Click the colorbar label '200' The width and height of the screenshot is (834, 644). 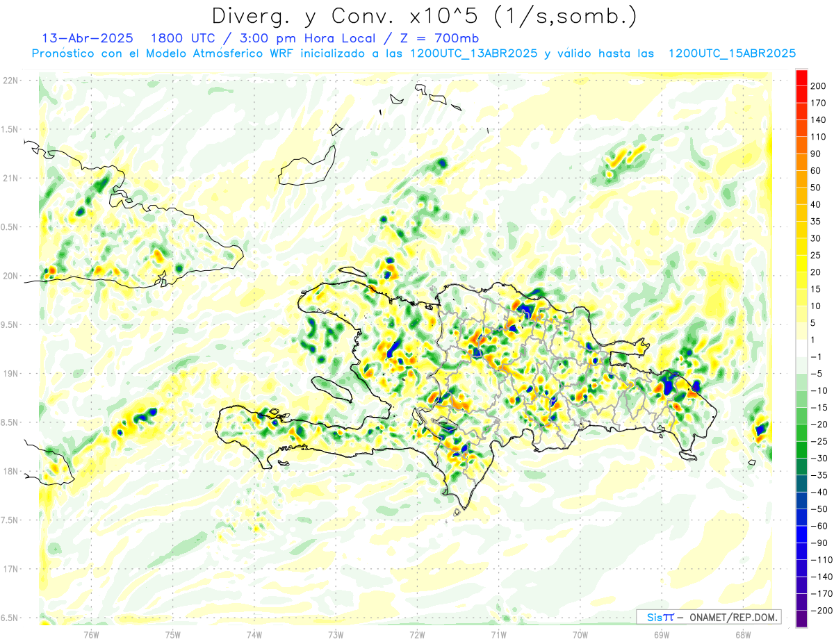point(818,86)
